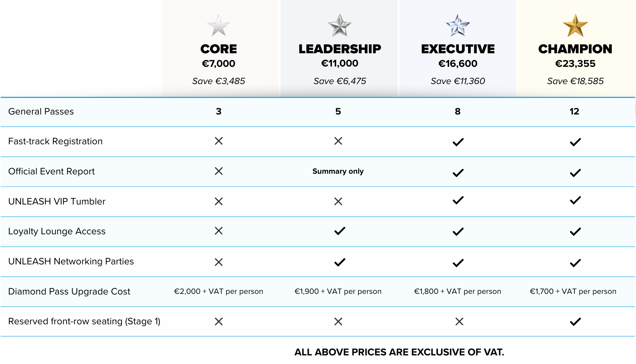
Task: Select the CHAMPION package heading
Action: point(575,49)
